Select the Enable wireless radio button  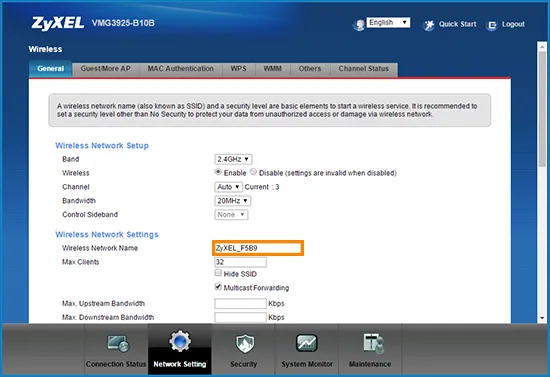[x=218, y=172]
